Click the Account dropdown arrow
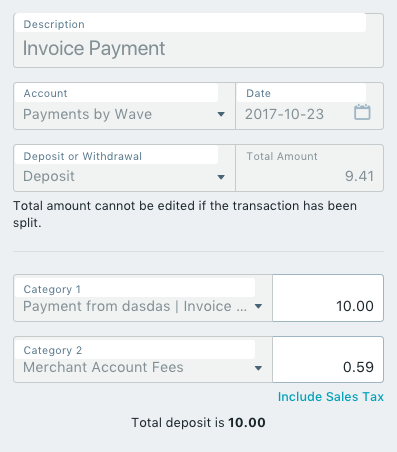 221,114
